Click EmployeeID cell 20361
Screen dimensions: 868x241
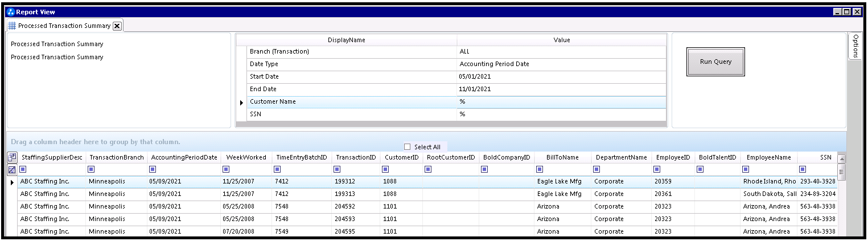[x=673, y=194]
